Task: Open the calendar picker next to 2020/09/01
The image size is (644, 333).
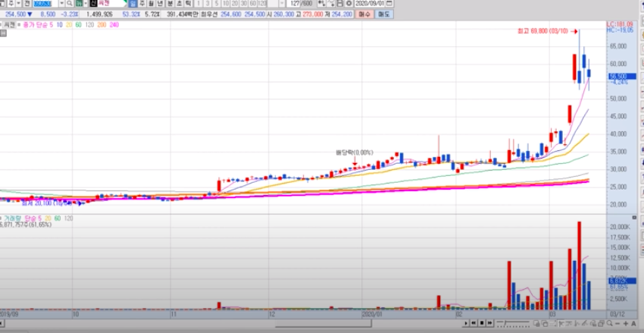Action: [389, 3]
